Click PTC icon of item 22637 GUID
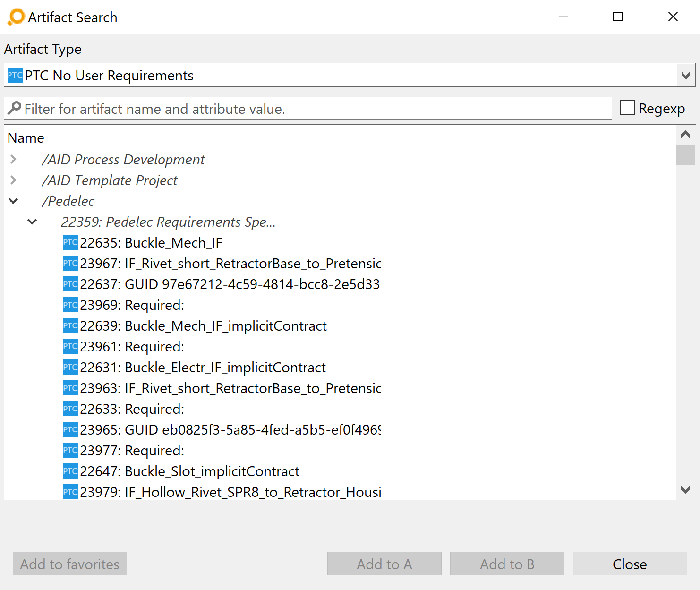The image size is (700, 590). click(x=70, y=284)
